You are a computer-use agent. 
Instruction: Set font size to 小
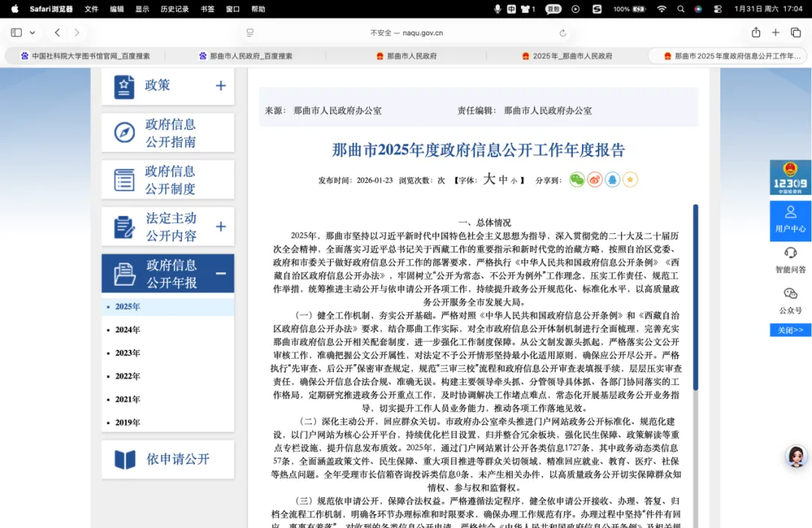coord(514,181)
